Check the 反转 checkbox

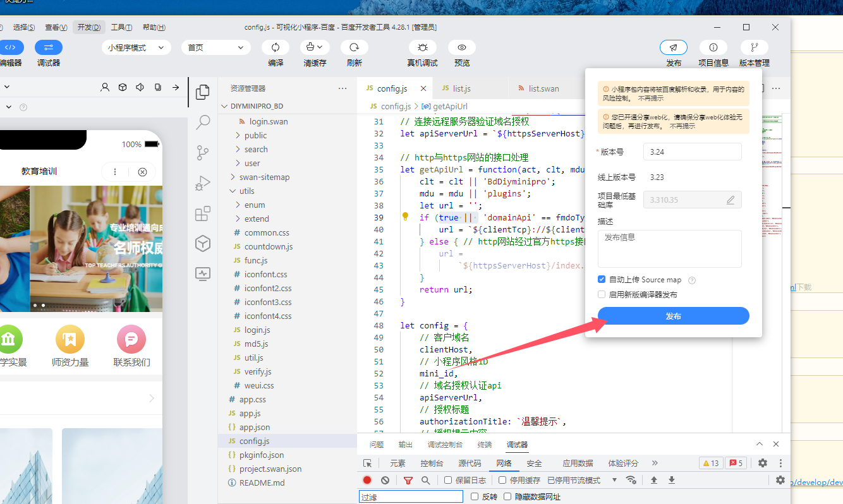pyautogui.click(x=475, y=496)
